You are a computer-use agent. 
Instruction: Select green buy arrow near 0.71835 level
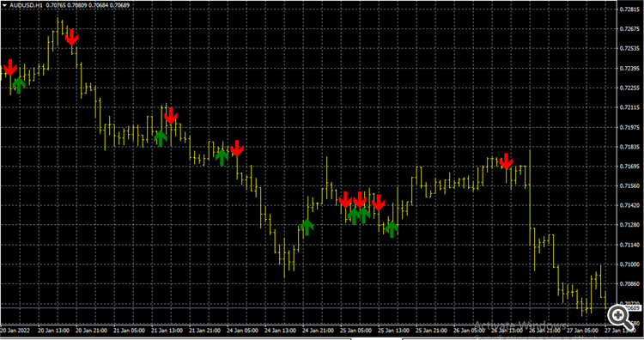coord(222,158)
